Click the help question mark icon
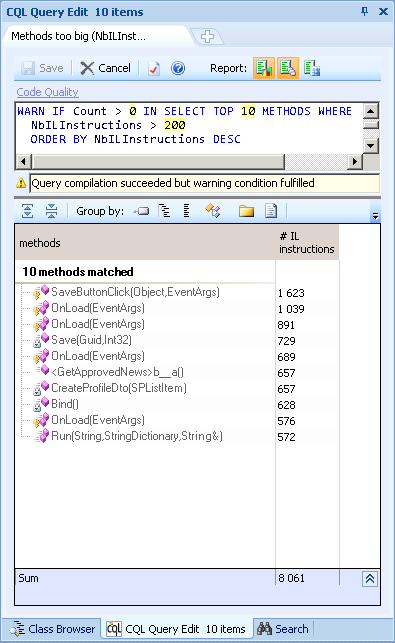The image size is (395, 643). 178,68
